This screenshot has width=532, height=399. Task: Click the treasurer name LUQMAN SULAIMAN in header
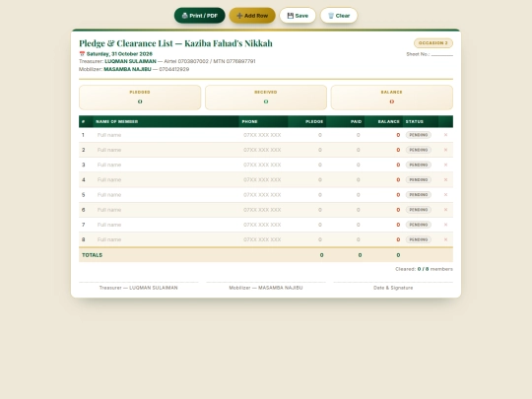(130, 61)
